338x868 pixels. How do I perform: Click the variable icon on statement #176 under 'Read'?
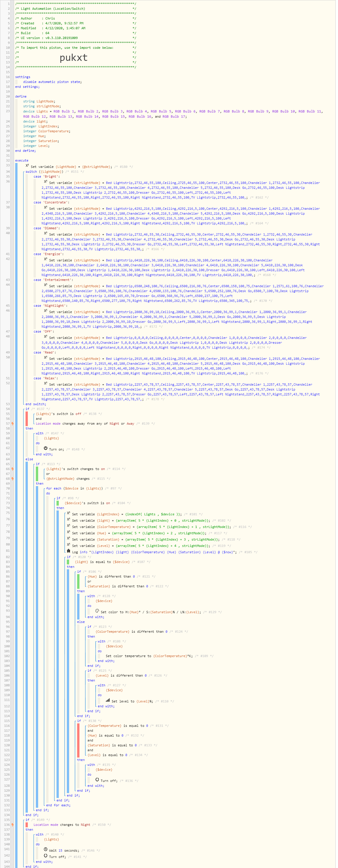pos(46,358)
